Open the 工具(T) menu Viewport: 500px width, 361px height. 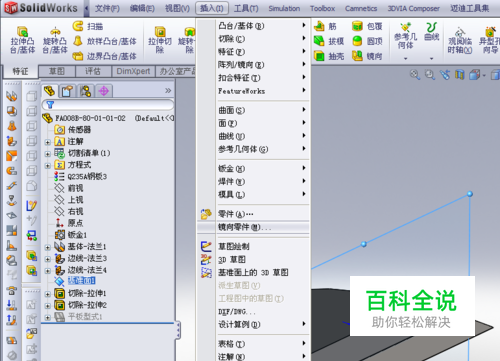coord(246,8)
